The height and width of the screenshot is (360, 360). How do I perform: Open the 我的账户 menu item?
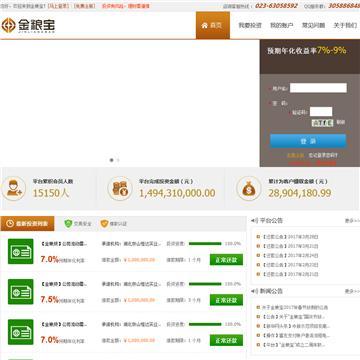click(x=282, y=26)
